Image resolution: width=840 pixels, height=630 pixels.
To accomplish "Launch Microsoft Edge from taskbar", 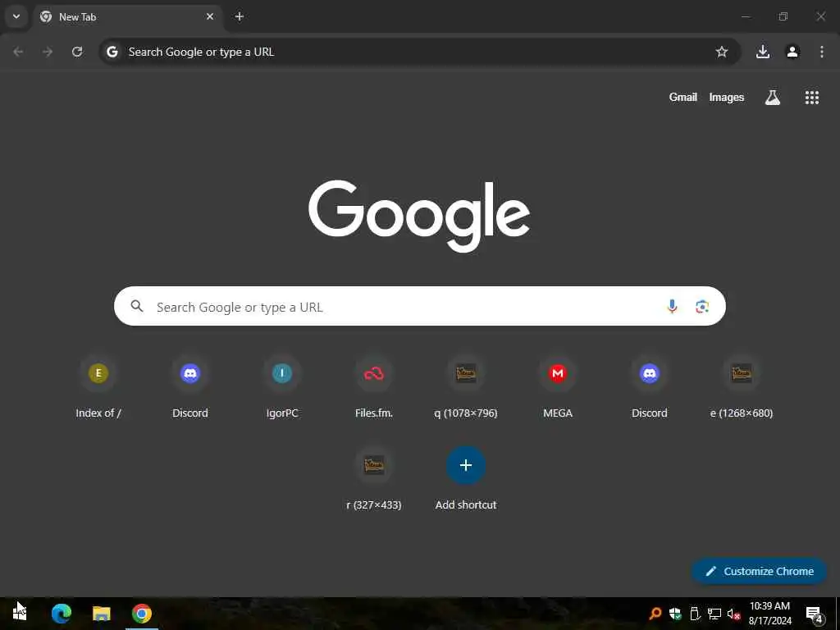I will [61, 613].
